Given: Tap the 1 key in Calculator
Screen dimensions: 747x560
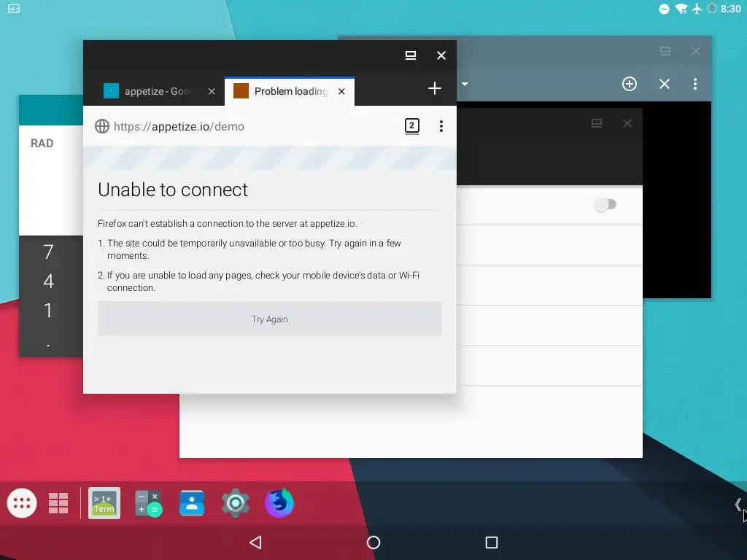Looking at the screenshot, I should tap(48, 311).
